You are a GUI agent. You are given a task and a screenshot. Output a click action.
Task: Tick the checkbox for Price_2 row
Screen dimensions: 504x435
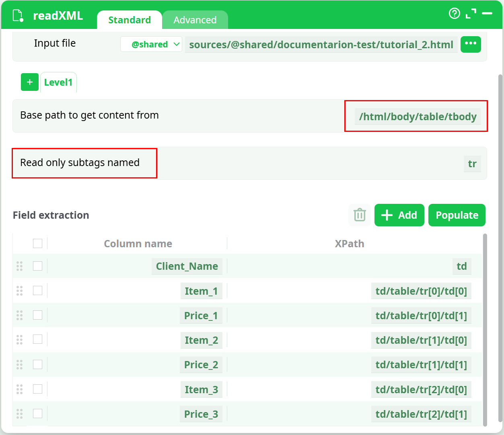coord(37,364)
